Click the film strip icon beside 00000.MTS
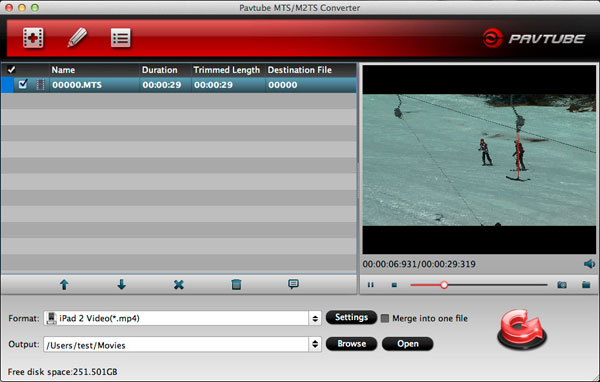 pos(40,85)
